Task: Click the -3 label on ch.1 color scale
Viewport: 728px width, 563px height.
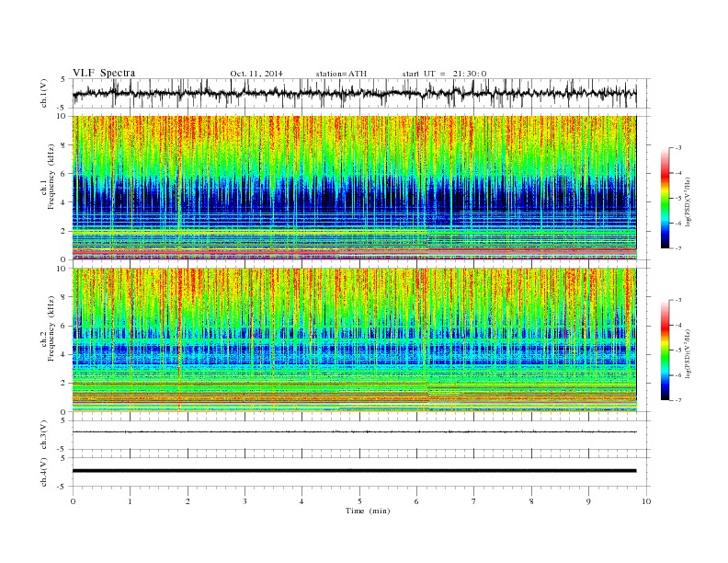Action: [x=678, y=148]
